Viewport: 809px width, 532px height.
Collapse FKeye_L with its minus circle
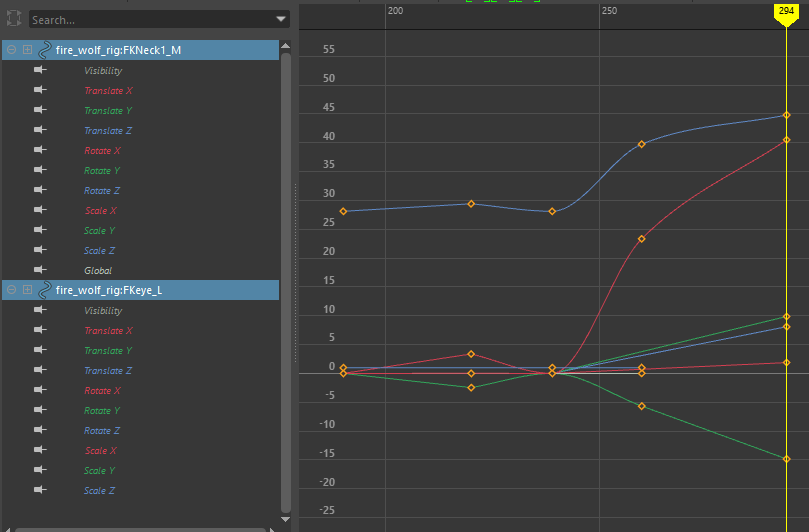11,289
